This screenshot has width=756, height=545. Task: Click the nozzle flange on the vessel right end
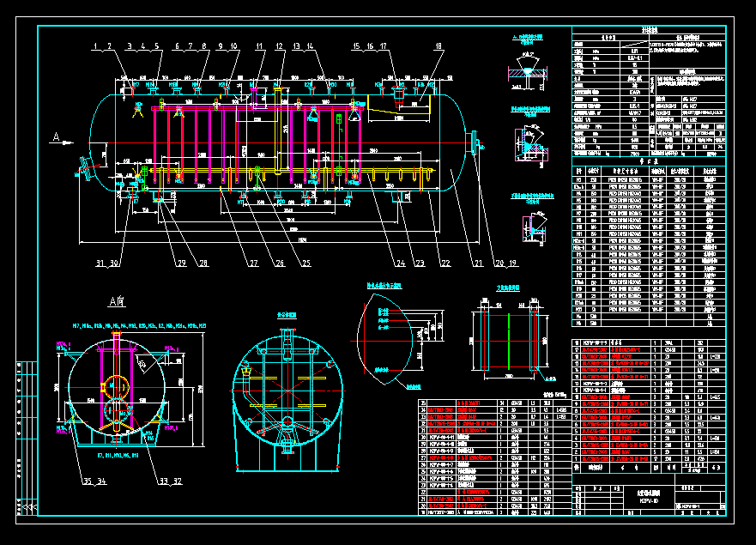pyautogui.click(x=472, y=140)
